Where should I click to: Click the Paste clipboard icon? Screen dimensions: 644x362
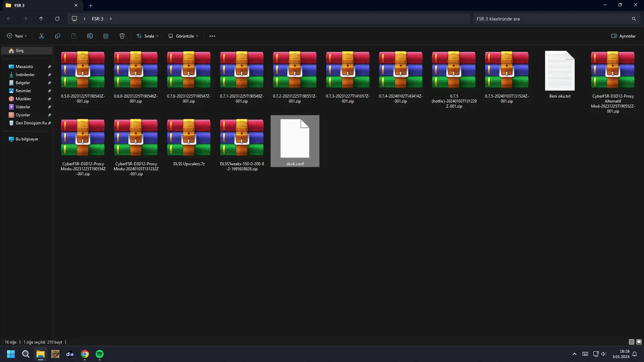[x=74, y=36]
